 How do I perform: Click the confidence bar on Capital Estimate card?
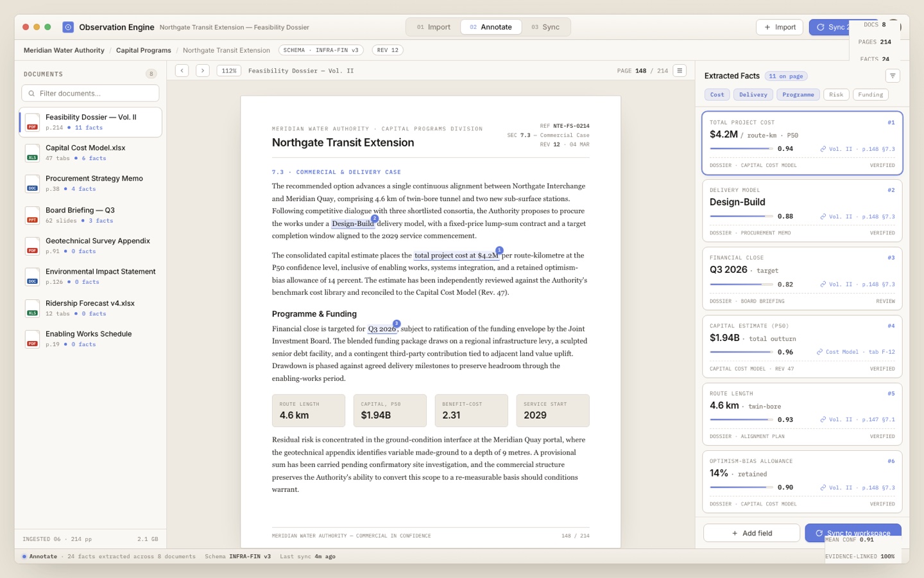741,352
